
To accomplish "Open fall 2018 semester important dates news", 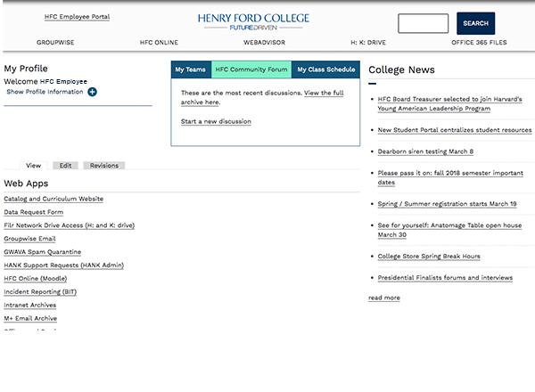I will (x=450, y=177).
